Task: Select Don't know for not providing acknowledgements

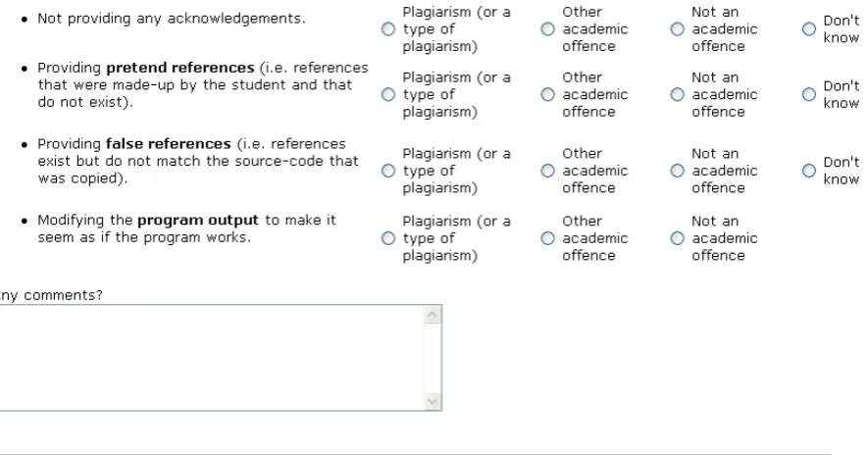Action: [809, 28]
